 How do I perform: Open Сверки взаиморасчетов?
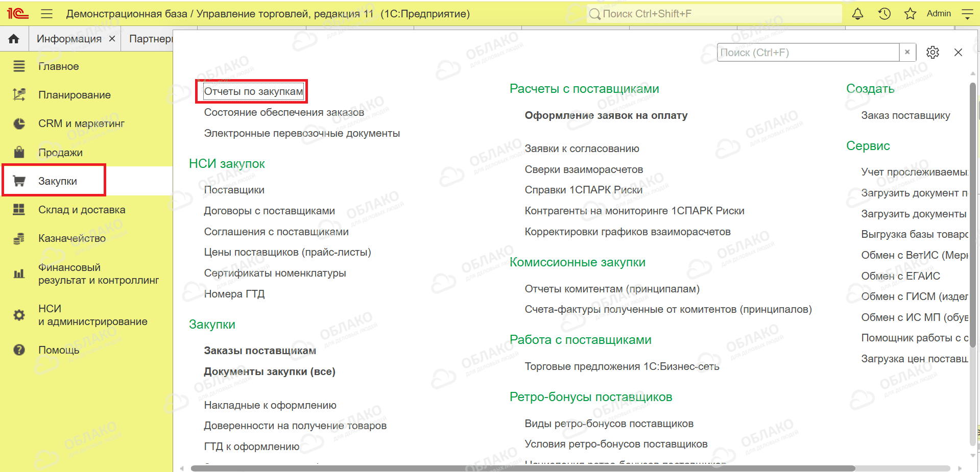584,169
